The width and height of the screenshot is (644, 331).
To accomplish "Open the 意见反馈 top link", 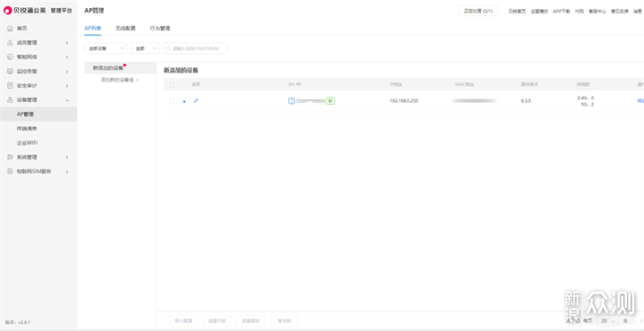I will 620,12.
